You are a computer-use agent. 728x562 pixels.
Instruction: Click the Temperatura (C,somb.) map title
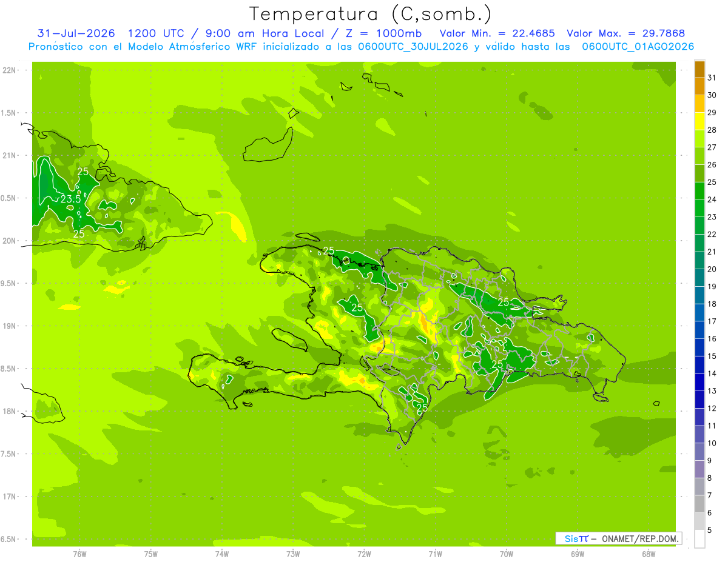pyautogui.click(x=370, y=14)
